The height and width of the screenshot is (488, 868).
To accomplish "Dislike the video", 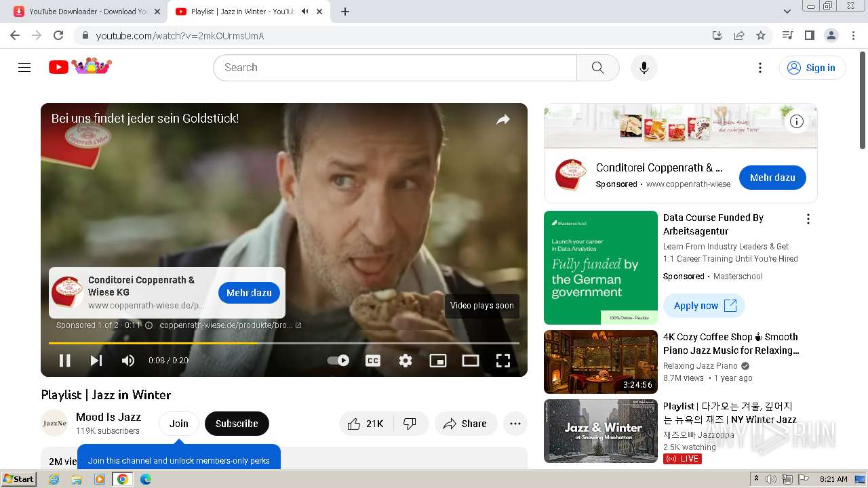I will pos(410,424).
